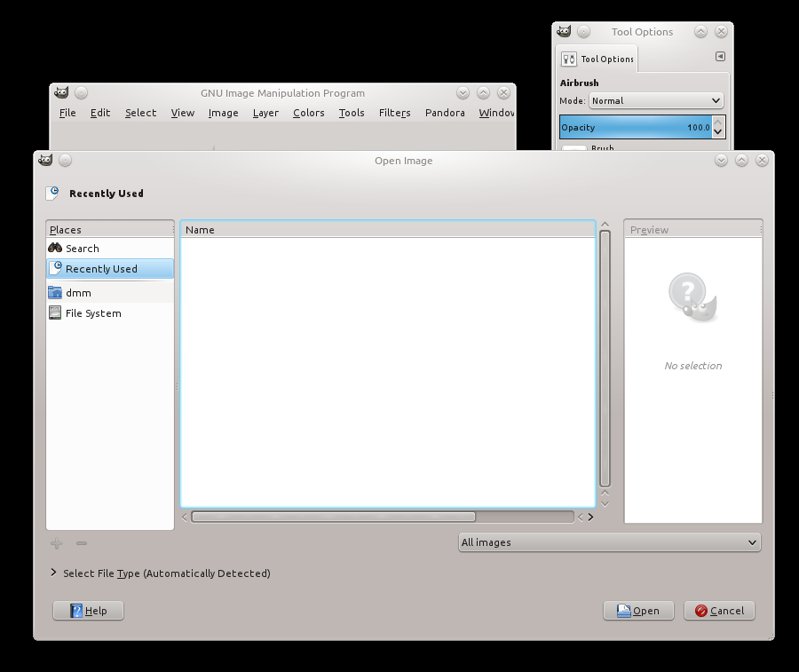Open the File menu in GIMP window
Screen dimensions: 799x672
point(67,113)
